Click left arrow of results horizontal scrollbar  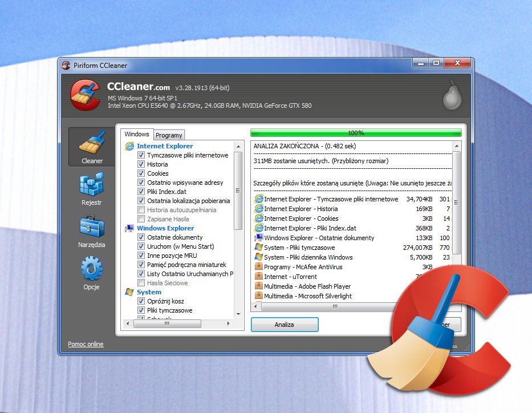pos(256,307)
